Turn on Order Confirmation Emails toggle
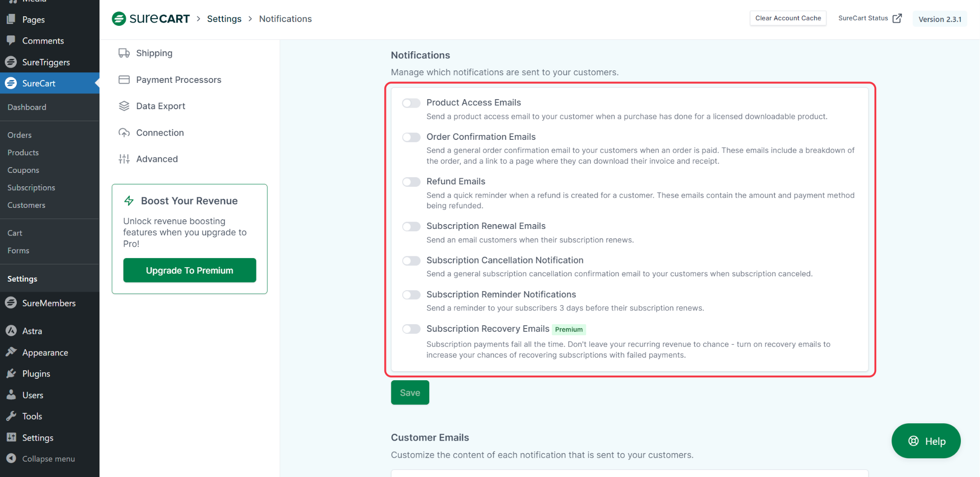Viewport: 980px width, 477px height. [411, 137]
